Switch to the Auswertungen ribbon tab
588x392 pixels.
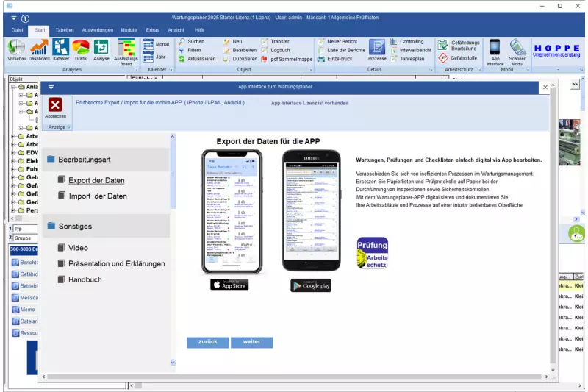pos(97,30)
